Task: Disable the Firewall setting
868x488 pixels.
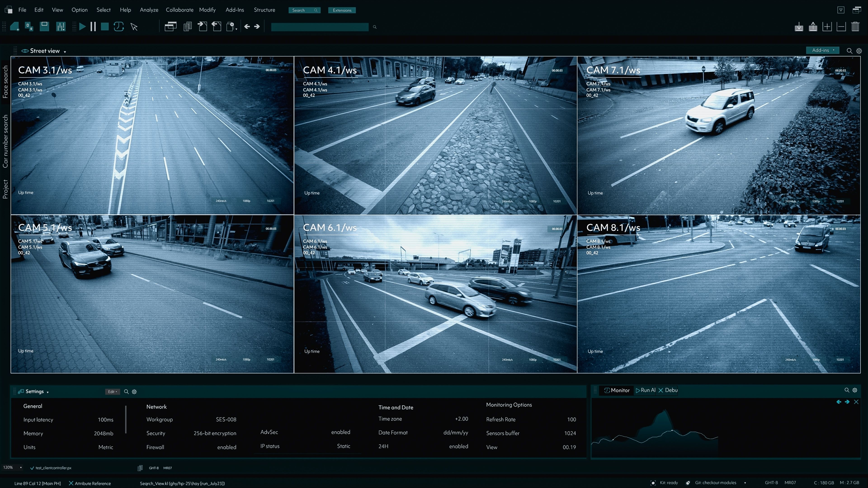Action: [x=226, y=447]
